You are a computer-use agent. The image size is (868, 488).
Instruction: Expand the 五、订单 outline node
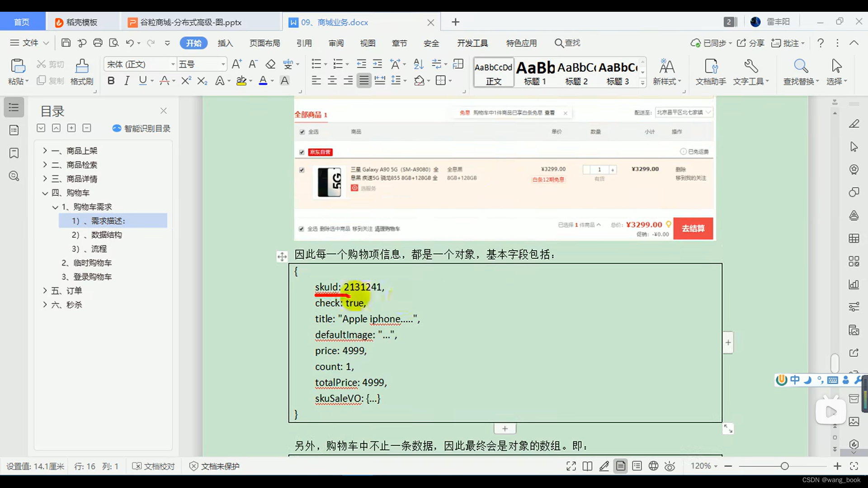[45, 291]
